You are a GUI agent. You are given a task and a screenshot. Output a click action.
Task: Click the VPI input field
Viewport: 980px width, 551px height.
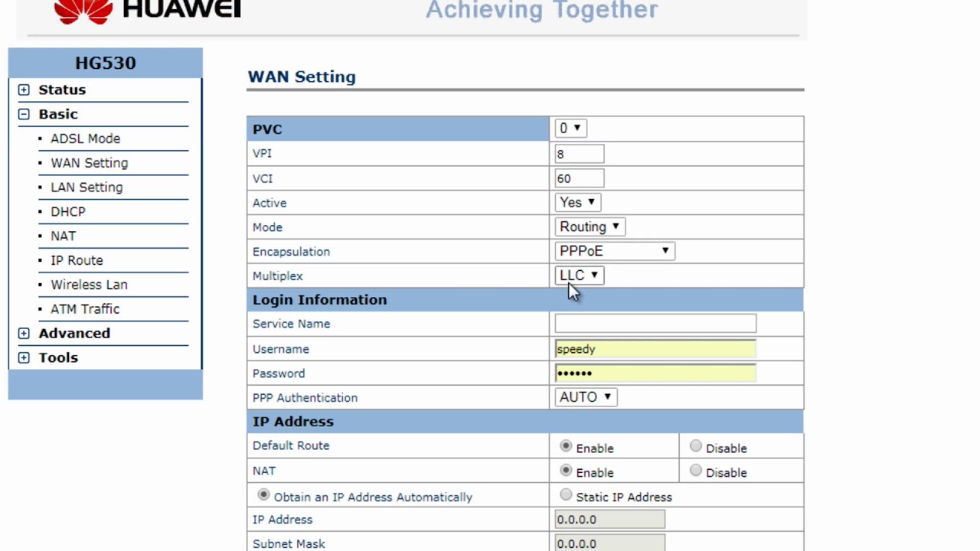(580, 154)
